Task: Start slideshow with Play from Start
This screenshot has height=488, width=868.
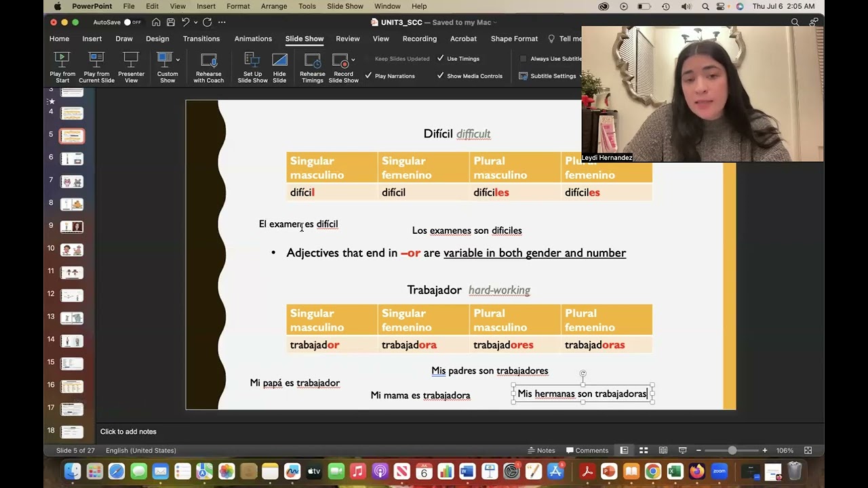Action: click(62, 68)
